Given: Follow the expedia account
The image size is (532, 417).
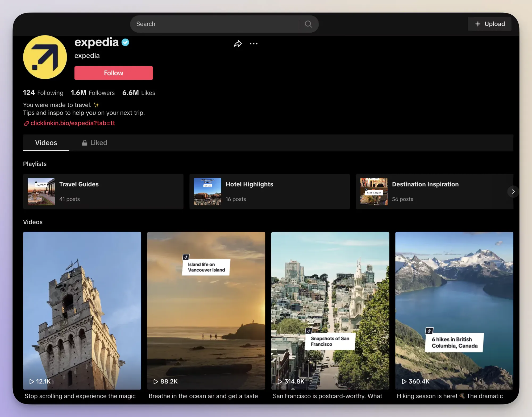Looking at the screenshot, I should (114, 73).
